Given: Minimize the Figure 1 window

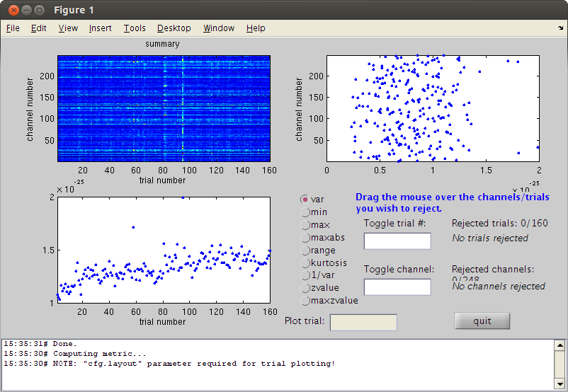Looking at the screenshot, I should point(26,10).
